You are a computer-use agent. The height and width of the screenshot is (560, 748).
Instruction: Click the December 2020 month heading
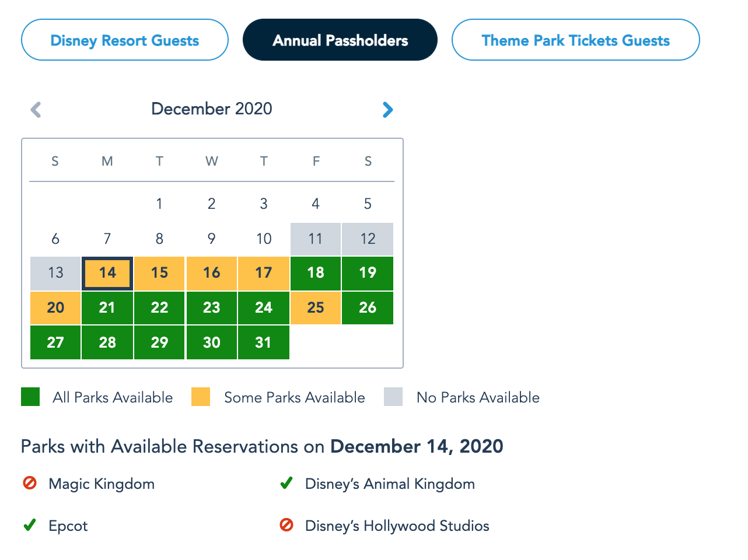coord(212,109)
